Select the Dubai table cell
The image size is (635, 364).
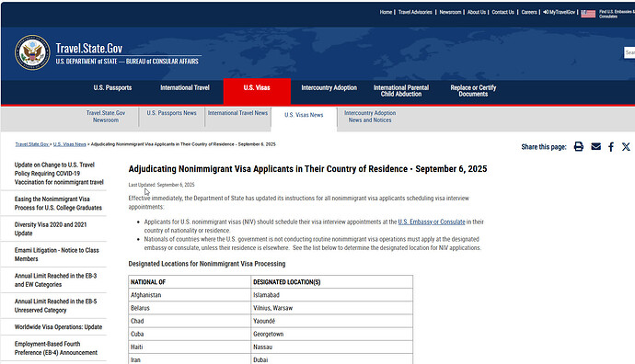tap(332, 358)
